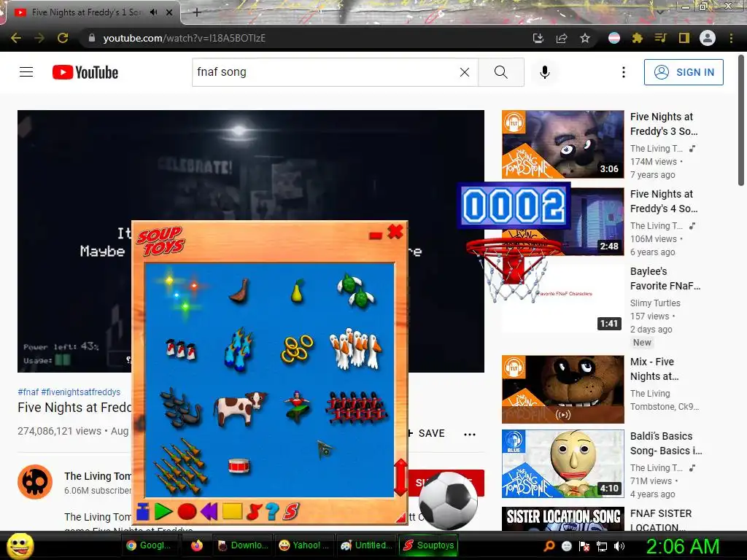Open YouTube settings three-dot menu
The width and height of the screenshot is (747, 560).
623,72
